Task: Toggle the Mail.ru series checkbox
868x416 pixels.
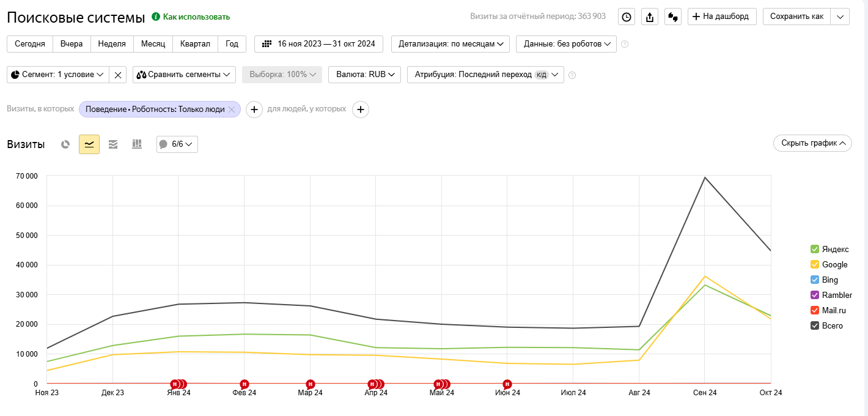Action: pyautogui.click(x=815, y=310)
